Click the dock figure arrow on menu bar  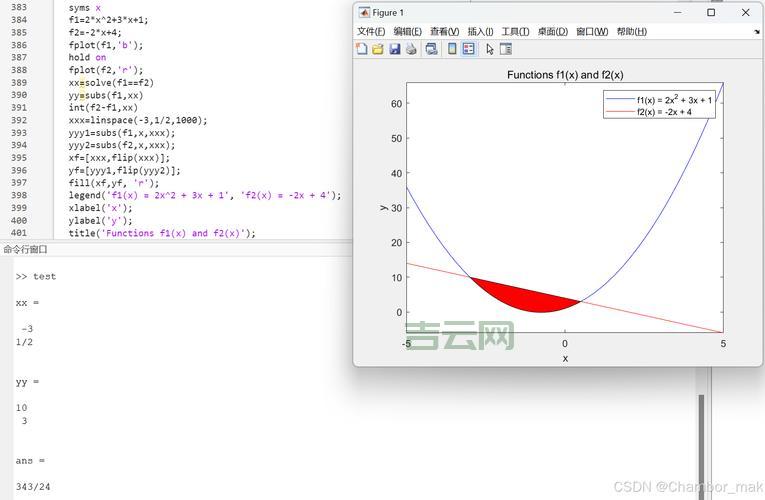756,31
